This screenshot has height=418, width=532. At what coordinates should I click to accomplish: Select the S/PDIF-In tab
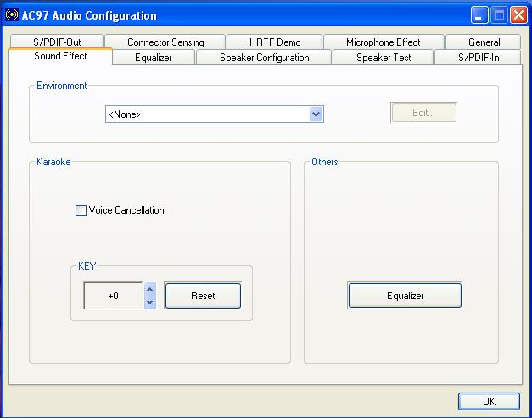click(479, 58)
